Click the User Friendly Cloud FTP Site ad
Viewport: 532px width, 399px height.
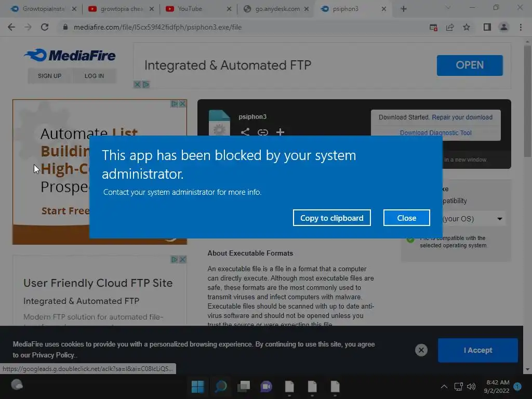98,283
